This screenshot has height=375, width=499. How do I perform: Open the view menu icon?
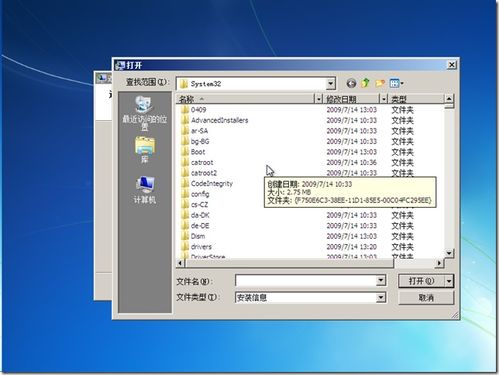396,83
